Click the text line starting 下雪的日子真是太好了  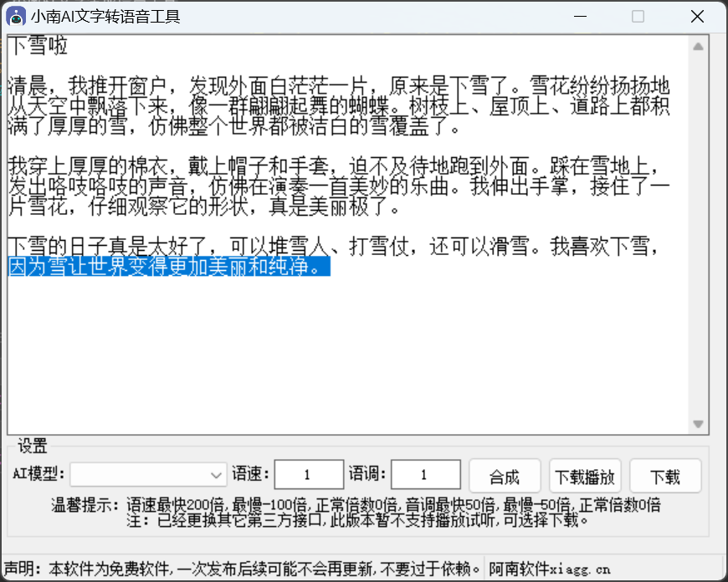click(x=333, y=247)
